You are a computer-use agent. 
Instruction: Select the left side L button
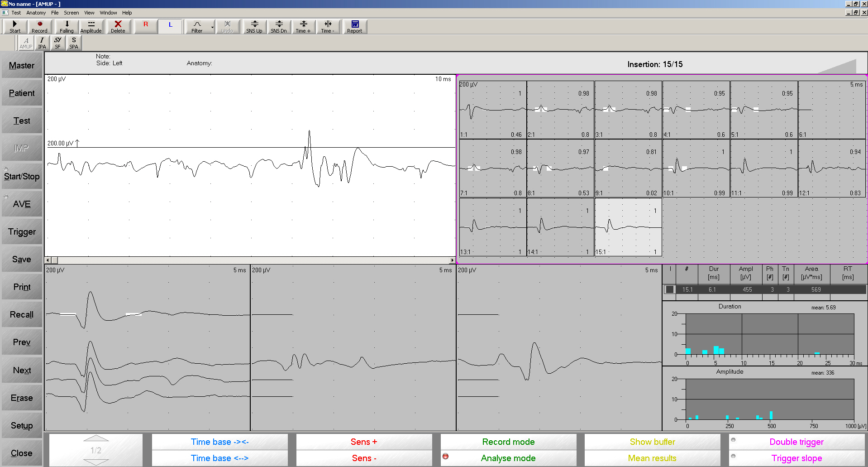171,27
